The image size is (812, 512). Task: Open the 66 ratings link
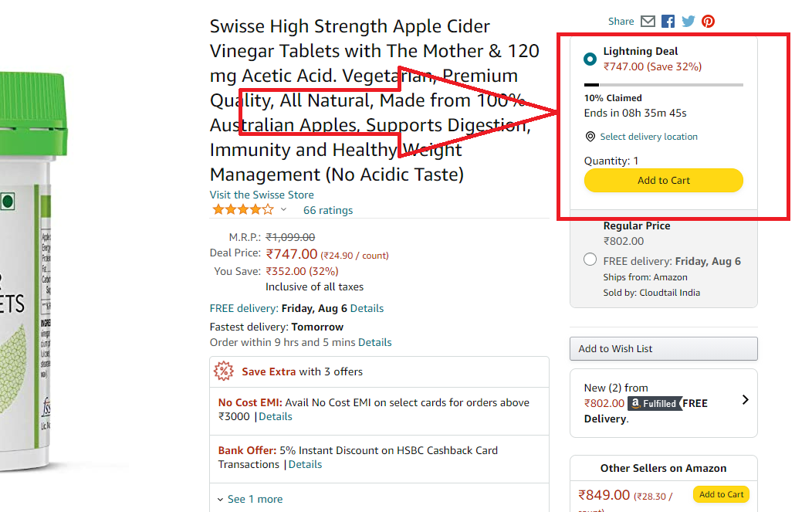328,210
